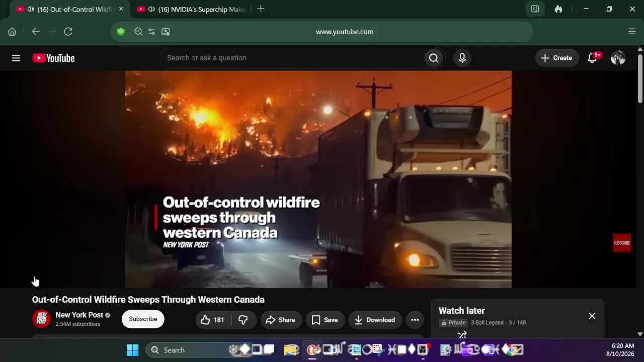Click the browser home icon
Viewport: 644px width, 362px height.
tap(12, 32)
